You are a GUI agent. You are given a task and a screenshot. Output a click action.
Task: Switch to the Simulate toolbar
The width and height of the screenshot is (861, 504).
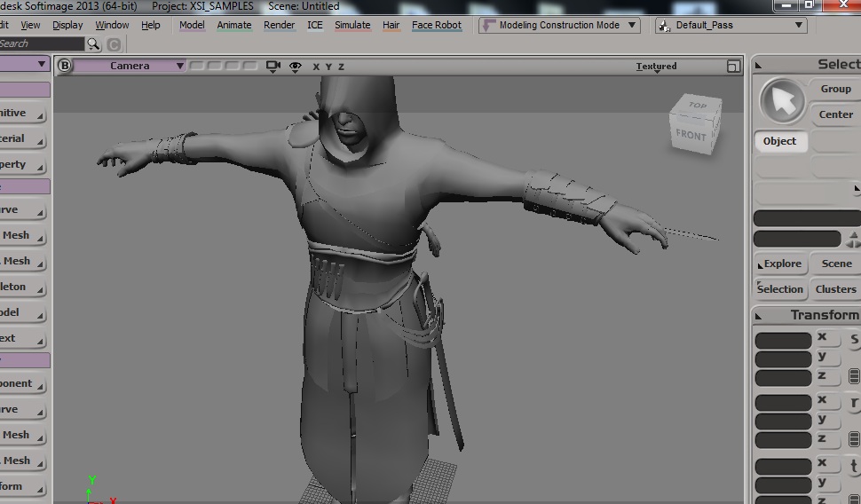[x=352, y=25]
